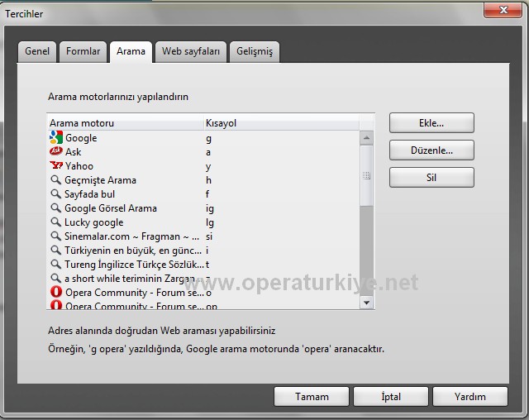Select the Google row

click(x=203, y=137)
